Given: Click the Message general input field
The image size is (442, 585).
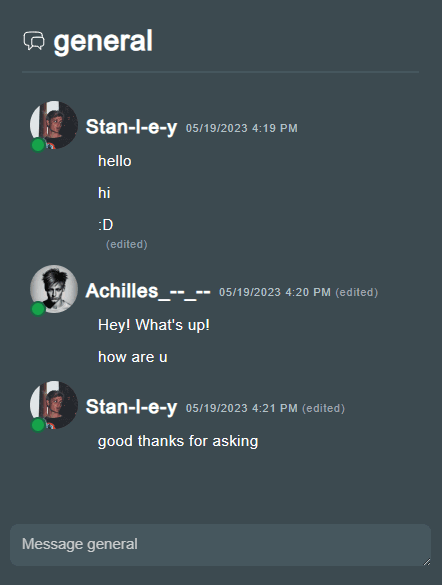Looking at the screenshot, I should point(220,545).
